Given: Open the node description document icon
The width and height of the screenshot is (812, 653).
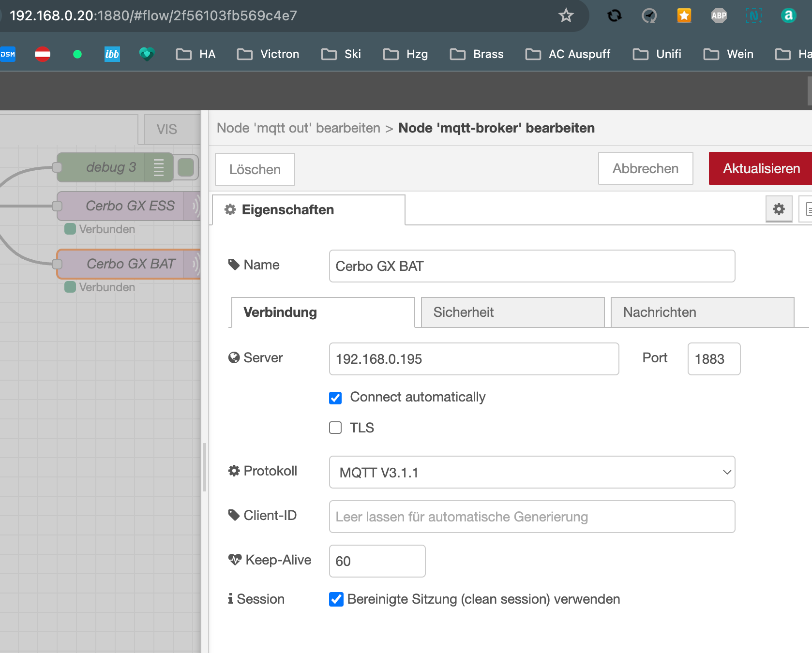Looking at the screenshot, I should pos(806,209).
